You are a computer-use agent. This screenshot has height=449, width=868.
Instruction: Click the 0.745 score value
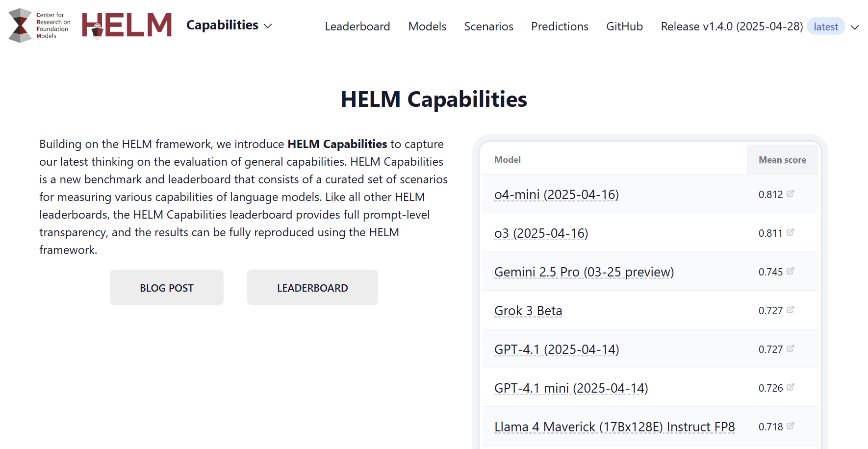click(770, 272)
